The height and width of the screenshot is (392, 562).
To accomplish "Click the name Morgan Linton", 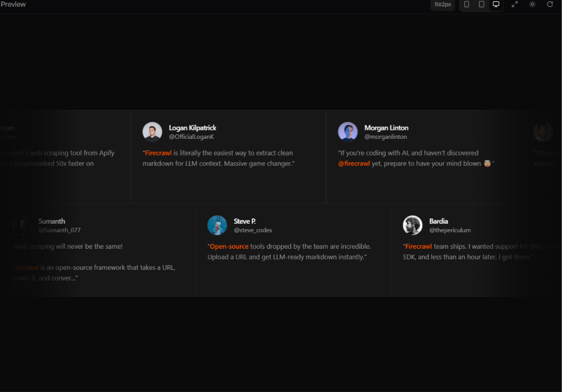I will 386,128.
